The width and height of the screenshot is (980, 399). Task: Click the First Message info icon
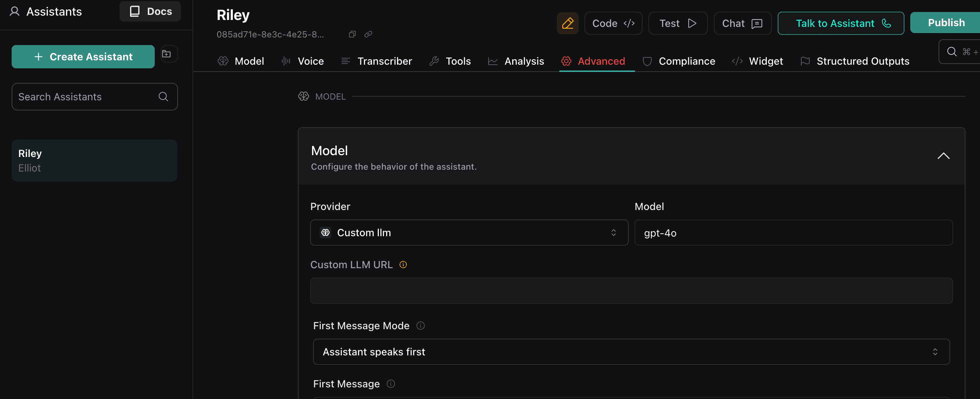tap(391, 384)
